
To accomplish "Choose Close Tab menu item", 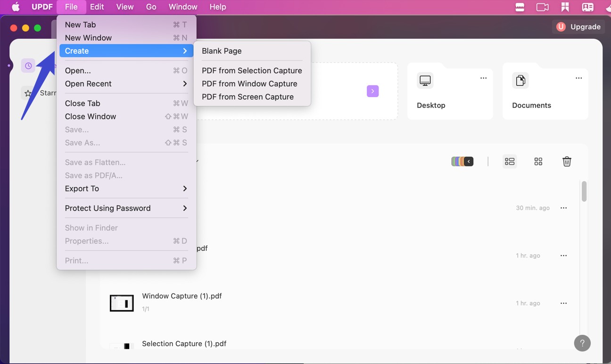I will [126, 103].
